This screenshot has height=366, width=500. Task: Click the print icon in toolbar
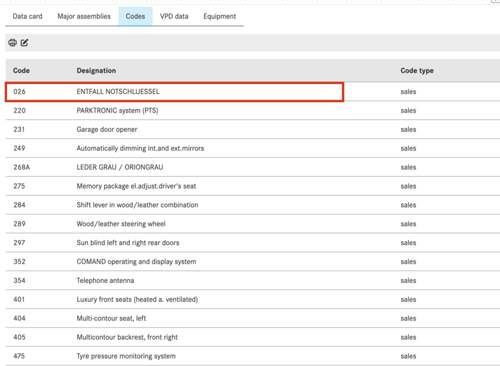coord(13,43)
